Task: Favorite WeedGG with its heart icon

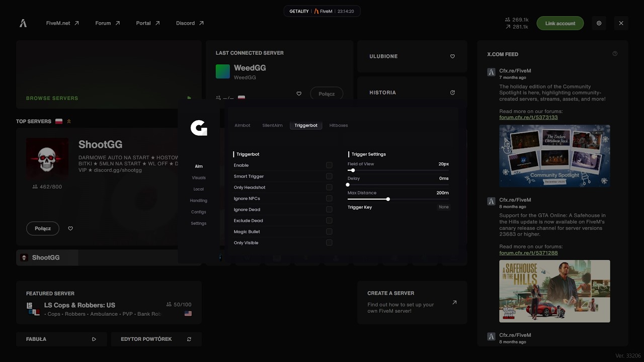Action: pos(299,94)
